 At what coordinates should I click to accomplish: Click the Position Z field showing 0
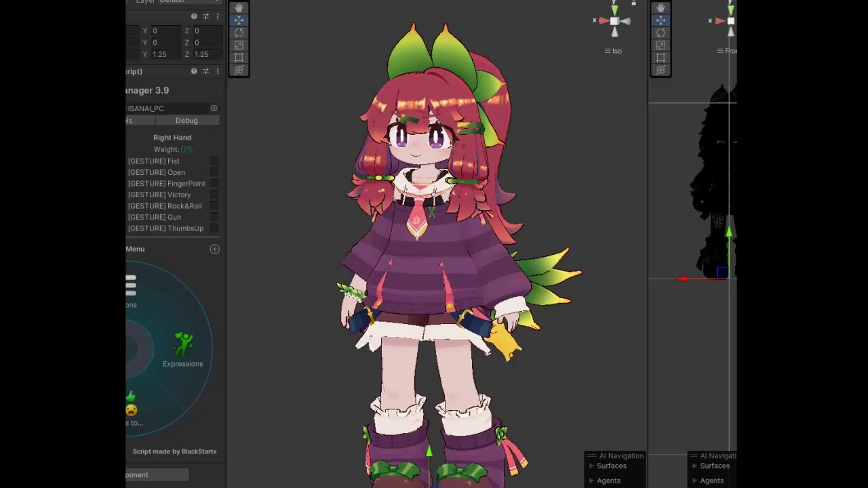click(207, 31)
